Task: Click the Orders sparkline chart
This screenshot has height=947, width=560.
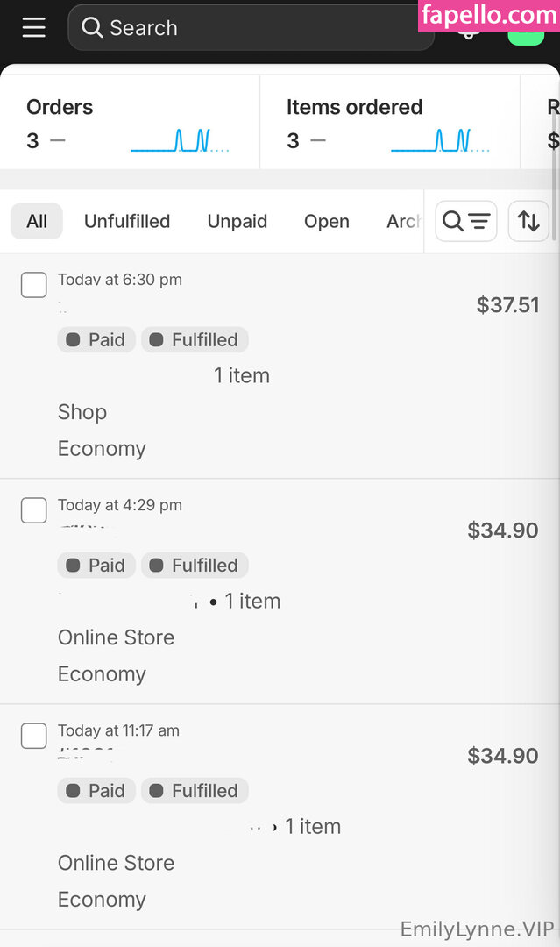Action: [180, 140]
